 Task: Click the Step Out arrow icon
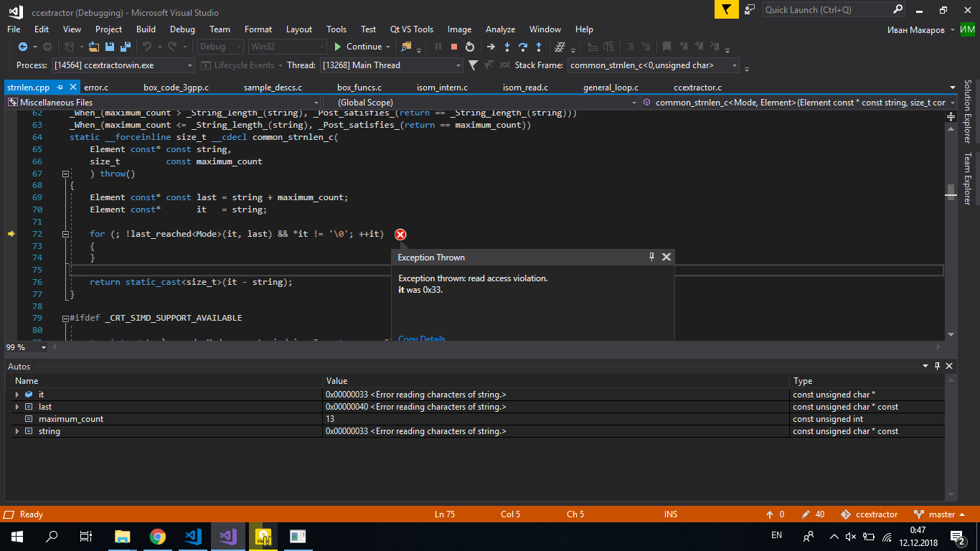coord(539,47)
